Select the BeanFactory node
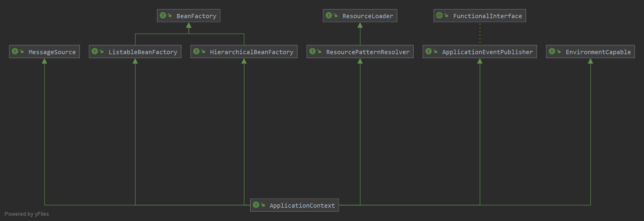Screen dimensions: 644x221 tap(189, 16)
